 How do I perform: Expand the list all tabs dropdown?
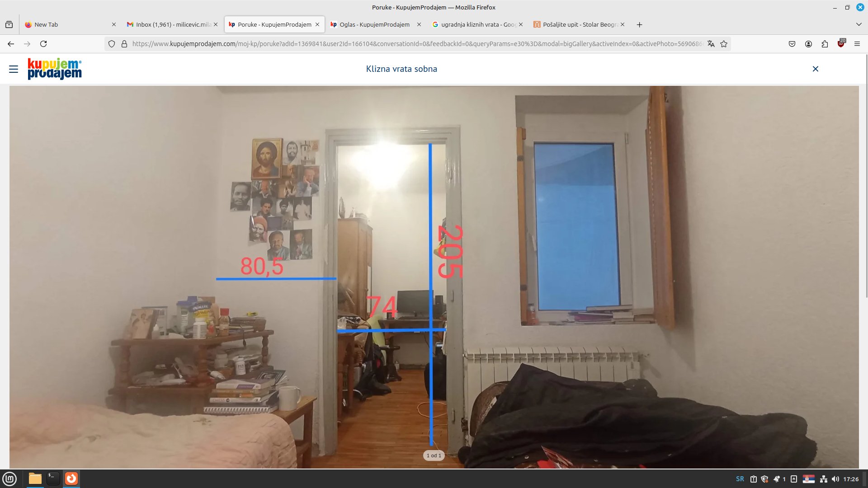(x=859, y=24)
